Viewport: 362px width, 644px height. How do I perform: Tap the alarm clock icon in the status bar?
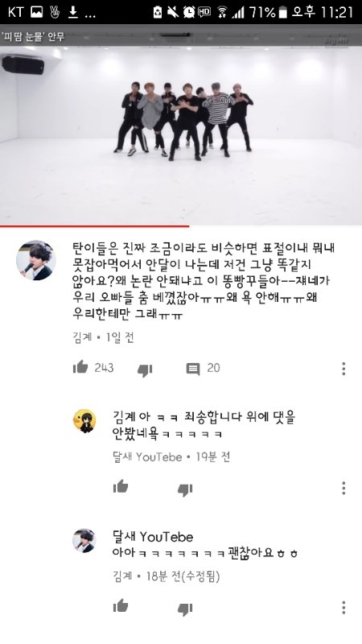[189, 12]
